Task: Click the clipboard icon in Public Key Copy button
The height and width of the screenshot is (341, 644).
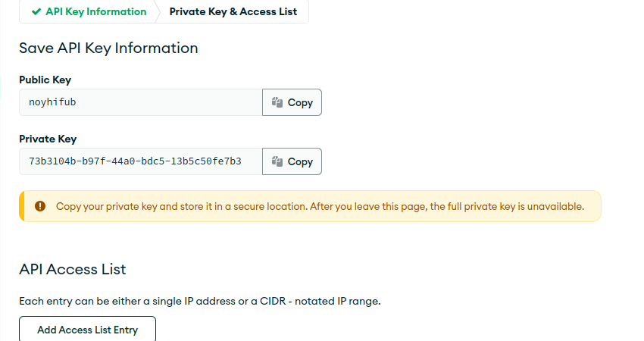Action: pos(277,102)
